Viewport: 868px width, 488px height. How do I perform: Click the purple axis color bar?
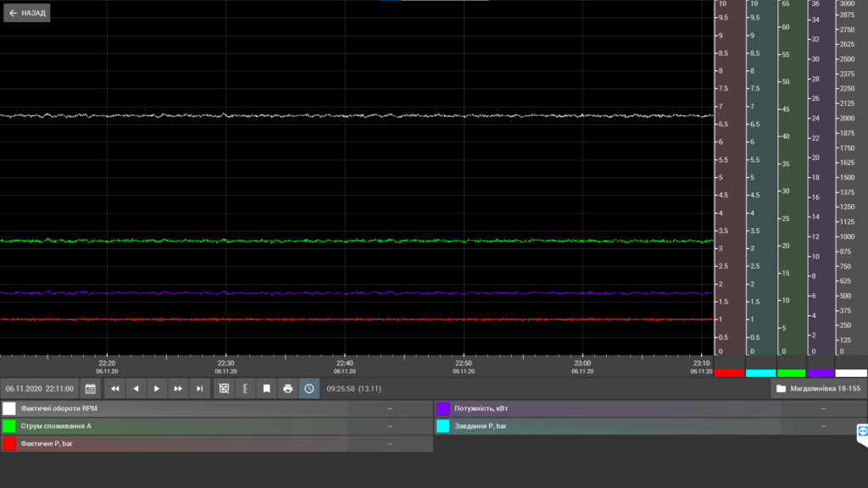click(x=821, y=374)
